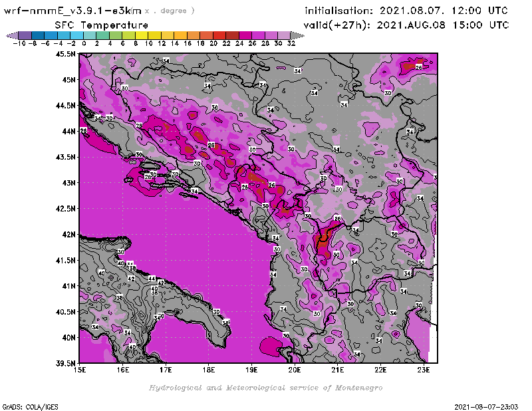This screenshot has width=532, height=411.
Task: Click the '42.5N' latitude label
Action: (65, 209)
